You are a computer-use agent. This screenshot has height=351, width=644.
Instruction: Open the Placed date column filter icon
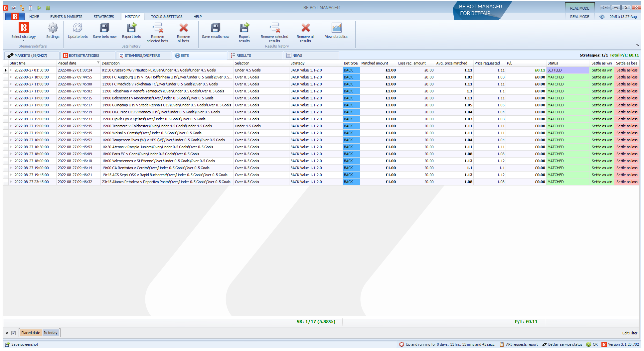click(x=98, y=62)
